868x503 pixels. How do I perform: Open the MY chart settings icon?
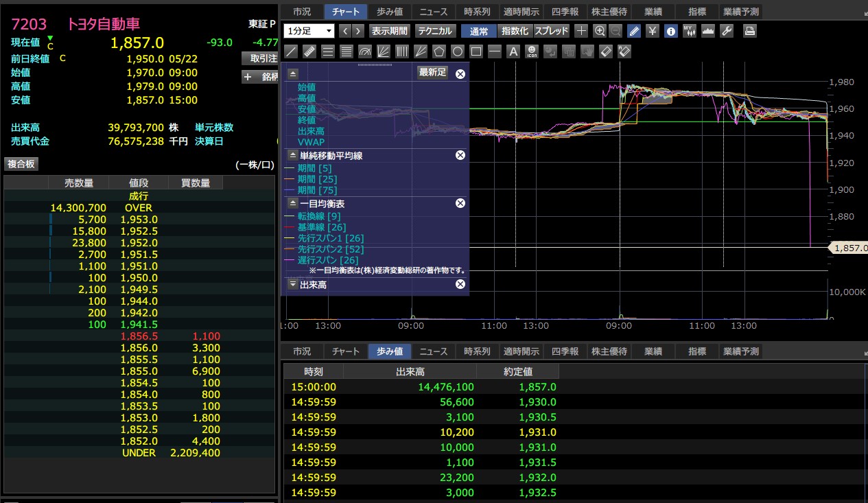[690, 31]
